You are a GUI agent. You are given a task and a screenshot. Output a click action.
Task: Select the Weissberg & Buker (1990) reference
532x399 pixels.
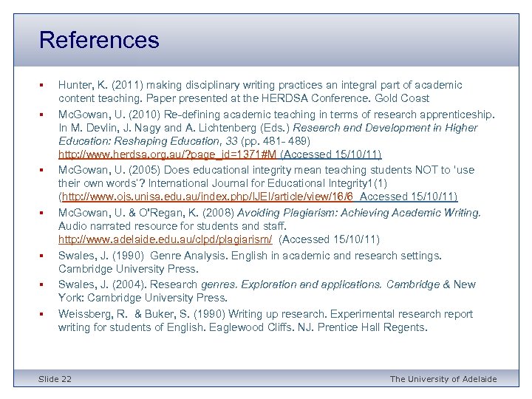(265, 320)
